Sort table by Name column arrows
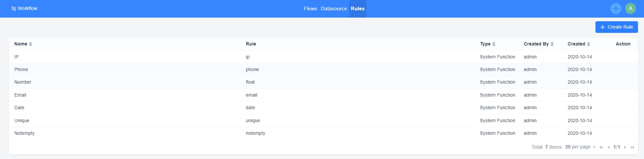The height and width of the screenshot is (159, 644). [31, 44]
